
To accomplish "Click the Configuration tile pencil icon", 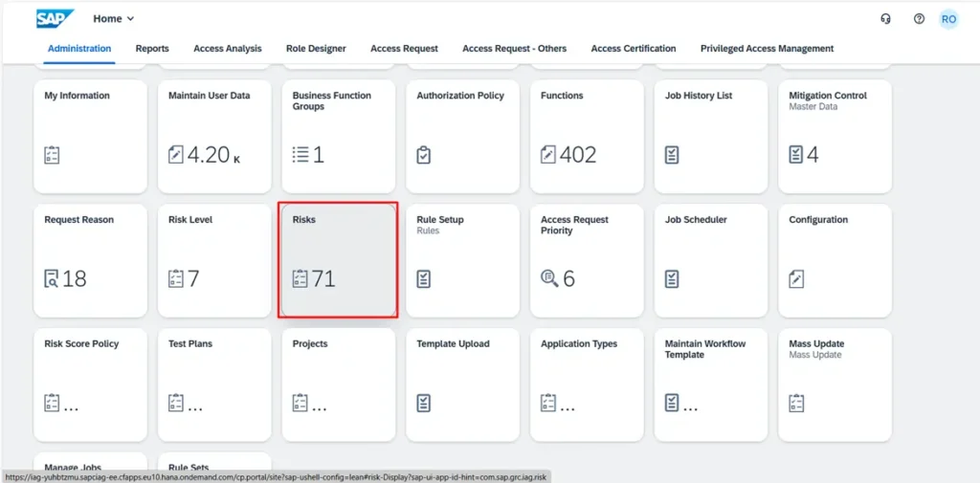I will pyautogui.click(x=796, y=279).
